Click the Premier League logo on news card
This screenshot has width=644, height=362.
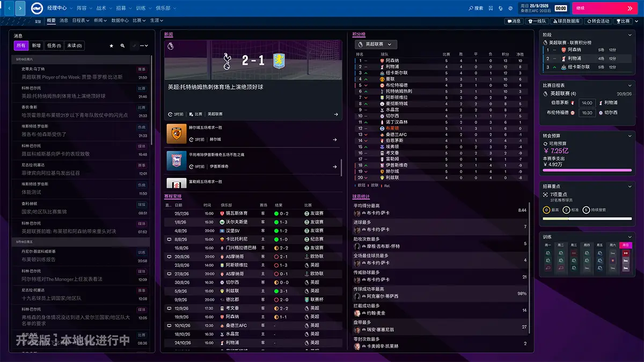(171, 47)
